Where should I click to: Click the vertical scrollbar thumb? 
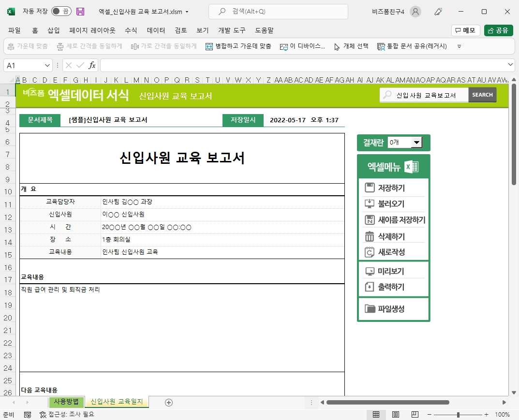[514, 134]
